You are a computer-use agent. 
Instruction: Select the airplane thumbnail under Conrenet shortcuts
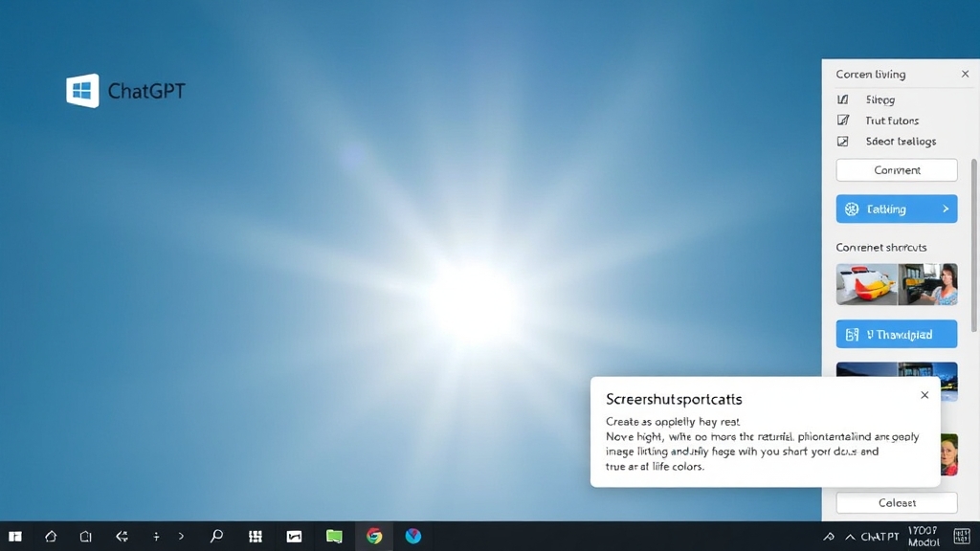866,284
